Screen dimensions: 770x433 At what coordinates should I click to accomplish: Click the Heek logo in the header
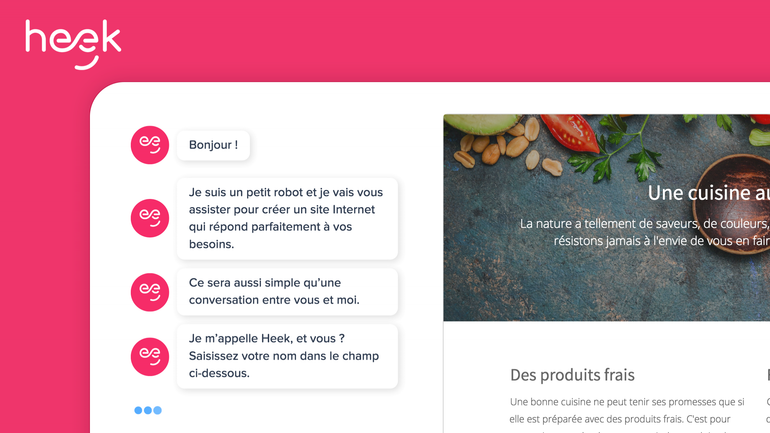73,44
